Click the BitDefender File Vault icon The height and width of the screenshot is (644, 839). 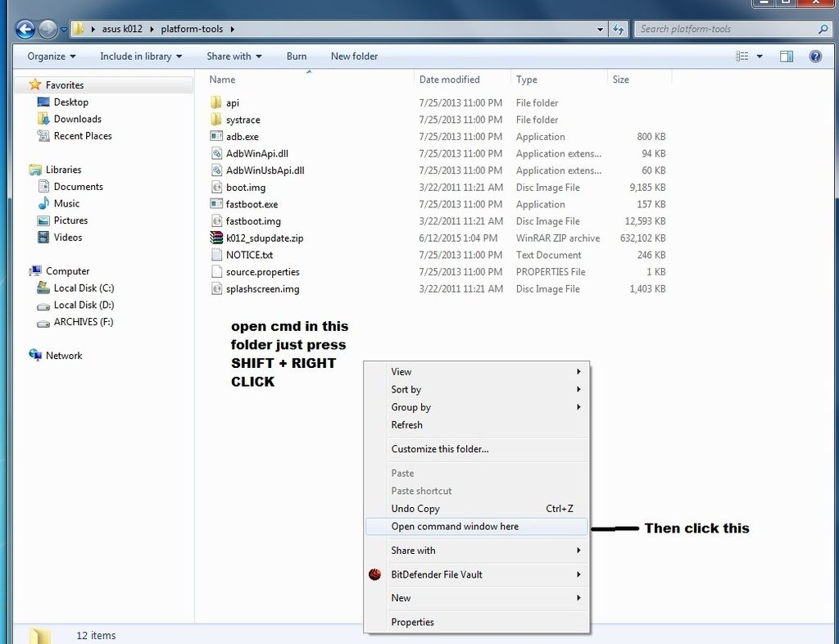[x=375, y=574]
